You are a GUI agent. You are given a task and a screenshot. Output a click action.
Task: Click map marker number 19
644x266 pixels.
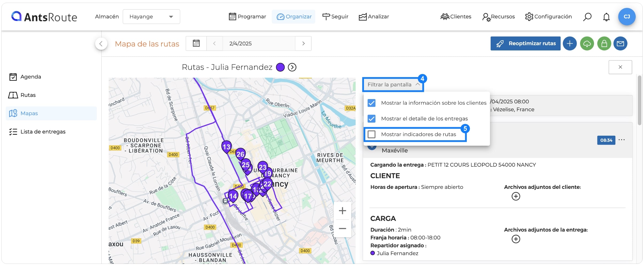click(x=268, y=174)
